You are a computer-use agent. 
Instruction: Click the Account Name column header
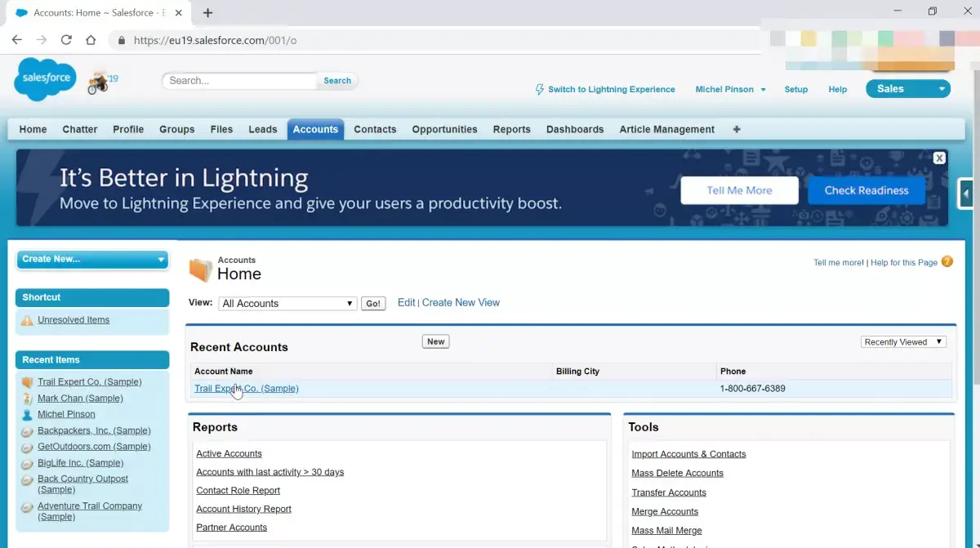tap(224, 372)
